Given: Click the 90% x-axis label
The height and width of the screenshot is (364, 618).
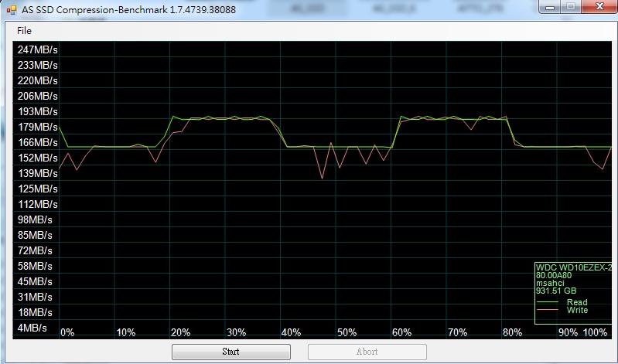Looking at the screenshot, I should point(568,332).
